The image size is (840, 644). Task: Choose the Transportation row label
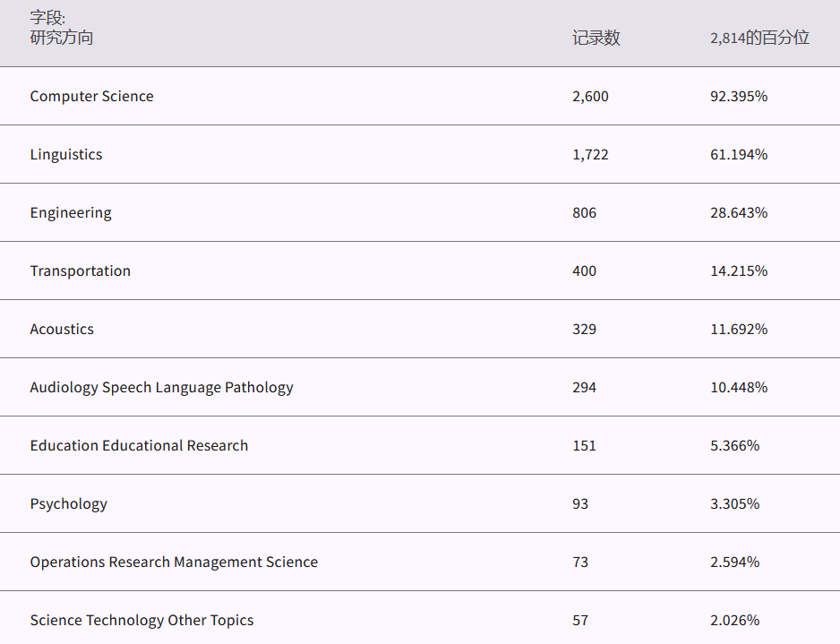[80, 270]
